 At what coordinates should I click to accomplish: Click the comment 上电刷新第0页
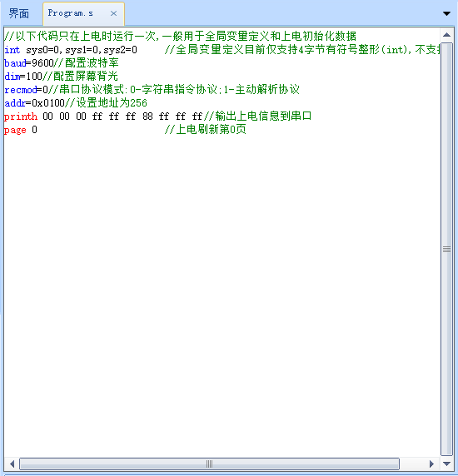(206, 130)
